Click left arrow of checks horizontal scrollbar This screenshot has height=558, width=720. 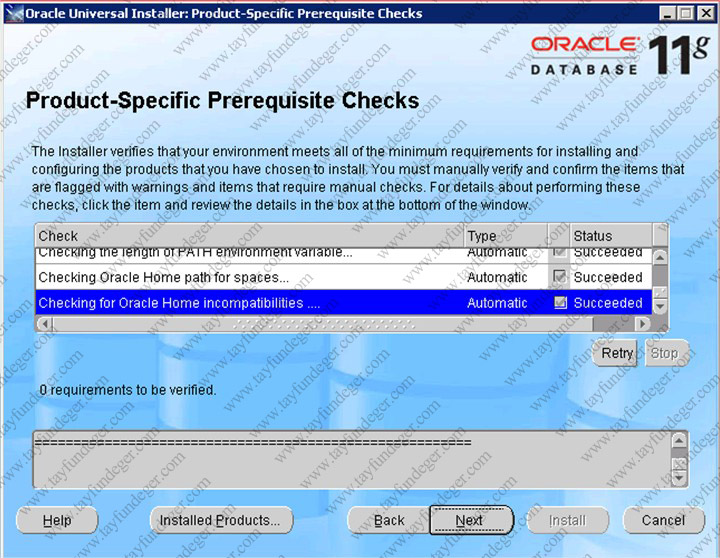[x=45, y=323]
